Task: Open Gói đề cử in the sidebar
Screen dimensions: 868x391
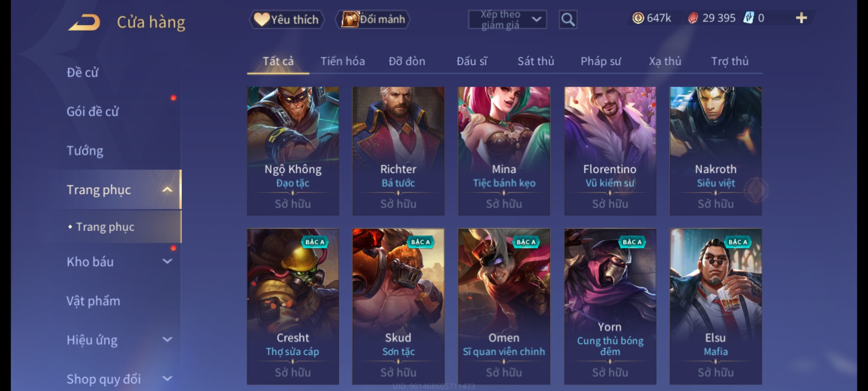Action: pos(93,112)
